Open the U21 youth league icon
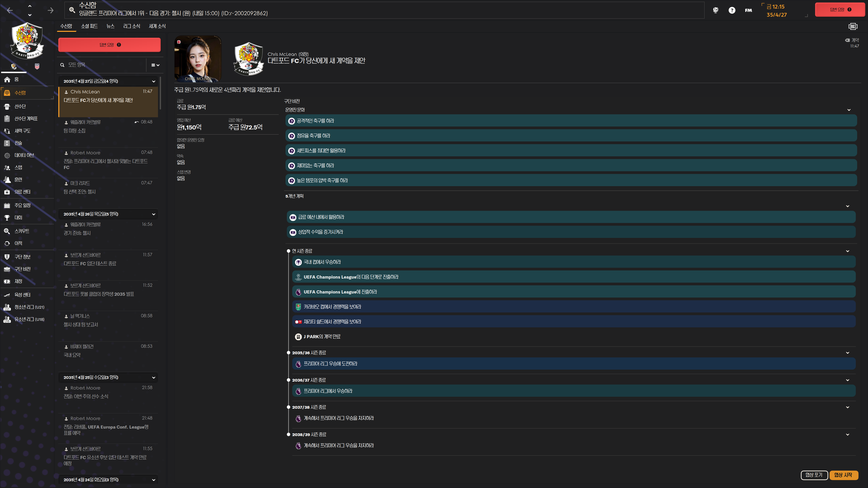This screenshot has width=868, height=488. click(7, 307)
